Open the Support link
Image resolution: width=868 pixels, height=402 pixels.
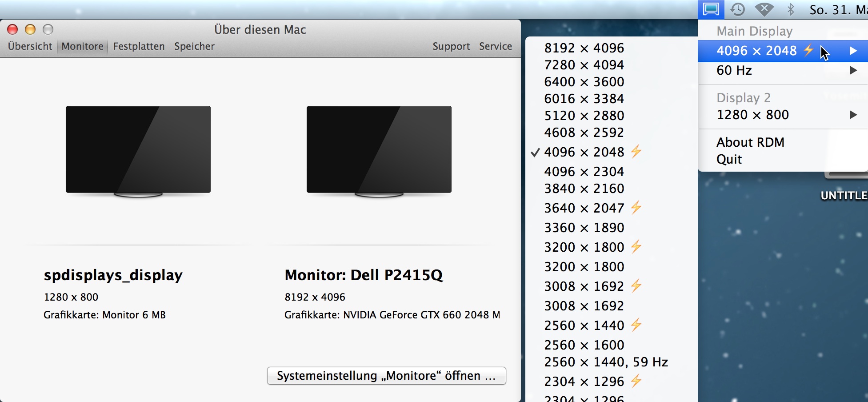[x=451, y=46]
